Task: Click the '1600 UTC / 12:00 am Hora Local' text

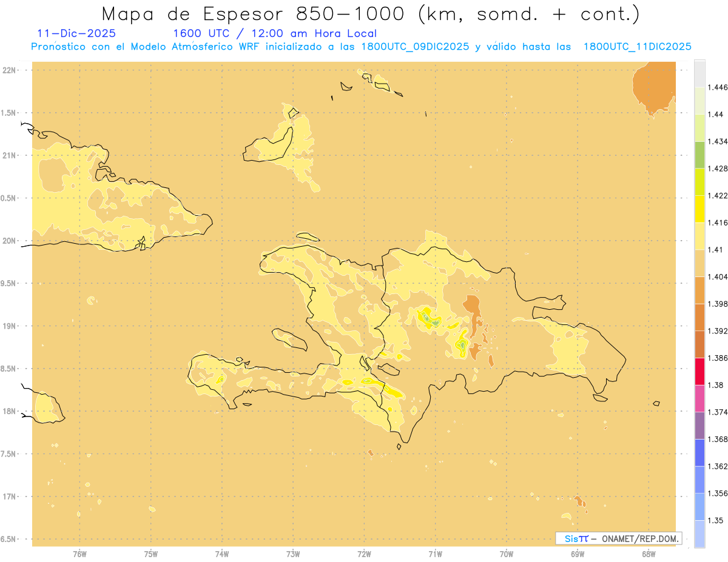Action: (275, 33)
